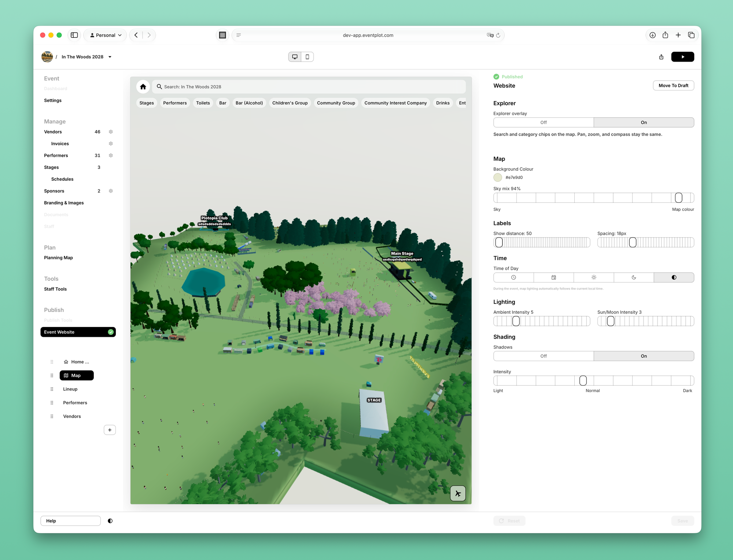Open the Invoices gear settings icon

[x=111, y=144]
